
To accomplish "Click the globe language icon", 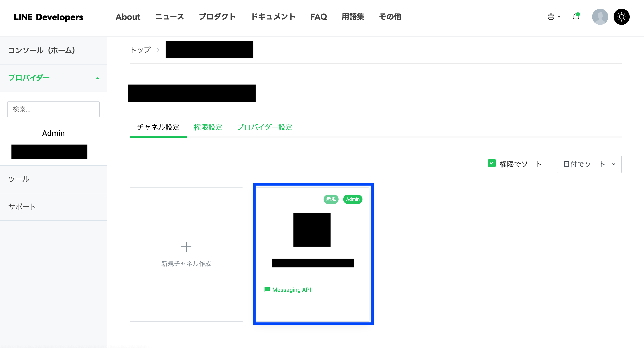I will [551, 17].
